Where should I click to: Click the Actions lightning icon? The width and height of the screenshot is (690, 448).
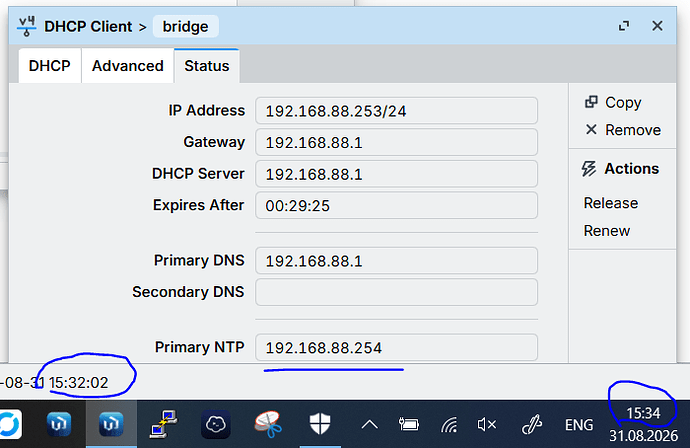point(589,169)
